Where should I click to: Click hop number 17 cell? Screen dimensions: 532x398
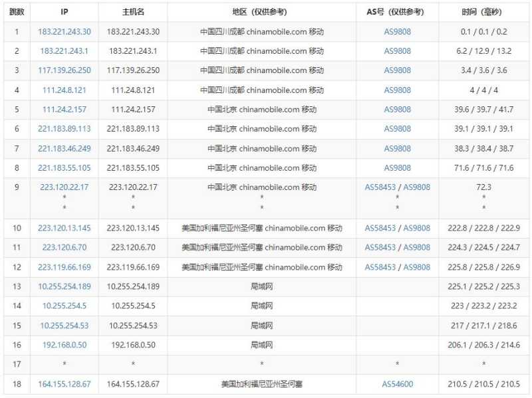coord(17,364)
